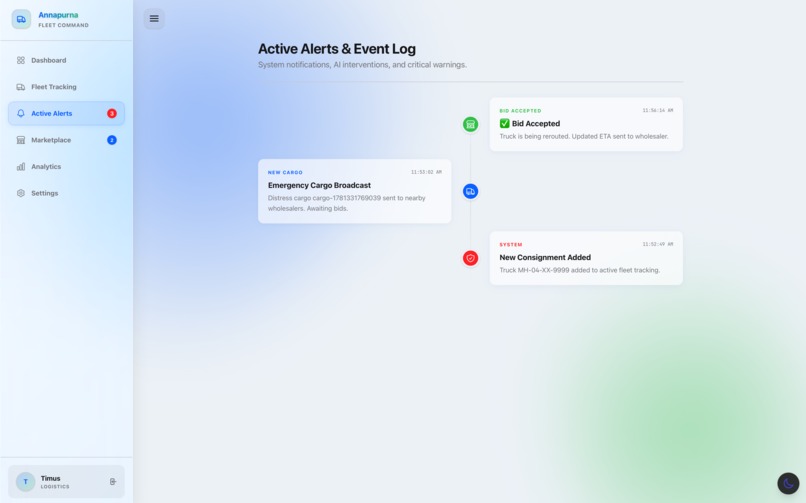The height and width of the screenshot is (503, 806).
Task: Click the Analytics bar chart icon
Action: point(21,166)
